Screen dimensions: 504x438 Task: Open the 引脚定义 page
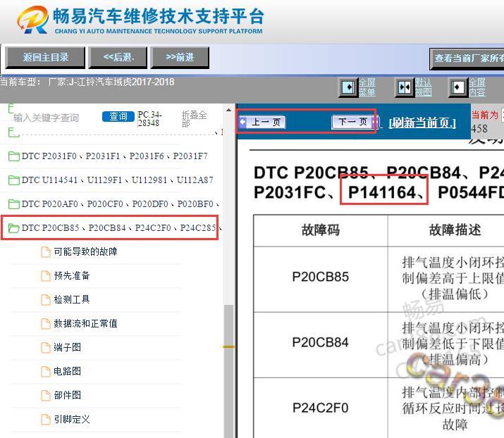tap(72, 420)
